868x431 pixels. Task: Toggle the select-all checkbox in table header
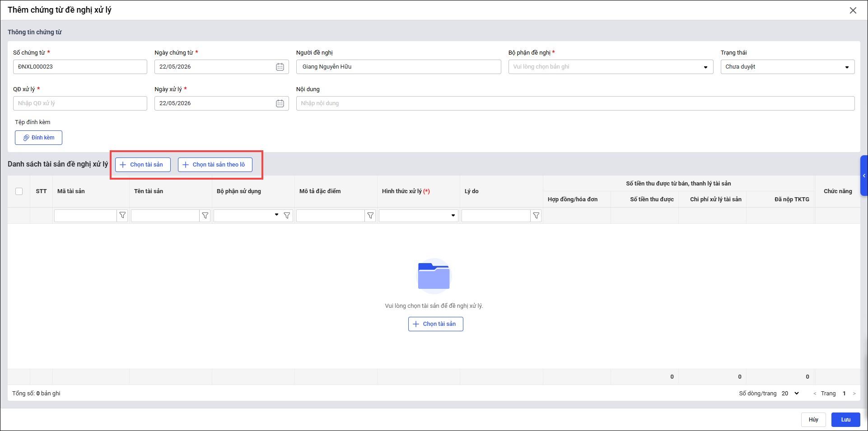click(19, 191)
